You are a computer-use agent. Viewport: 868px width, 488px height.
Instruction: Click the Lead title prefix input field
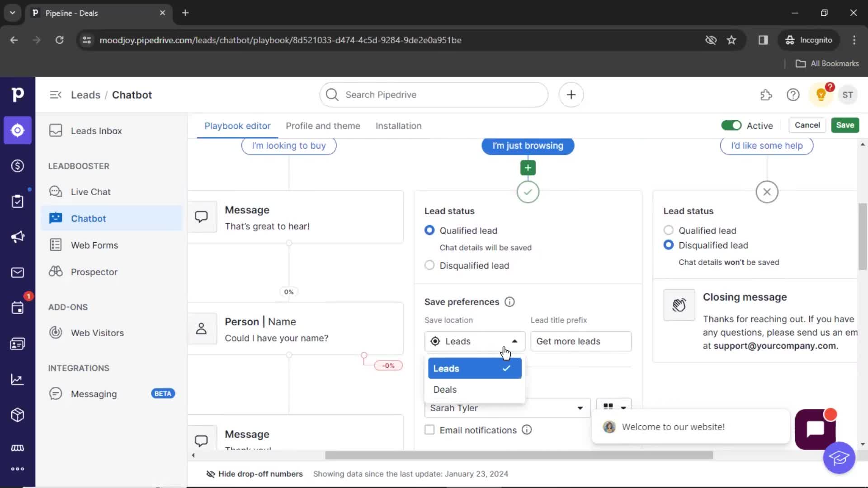(x=580, y=341)
